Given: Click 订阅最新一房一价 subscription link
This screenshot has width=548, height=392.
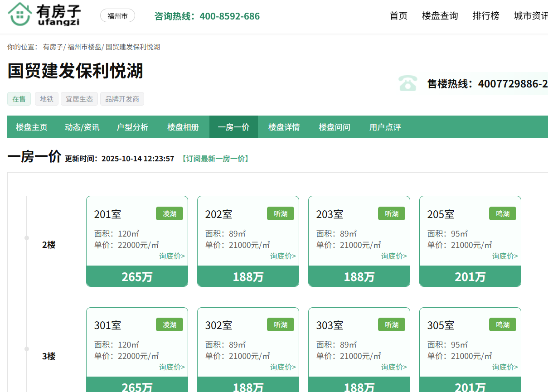Looking at the screenshot, I should pyautogui.click(x=215, y=159).
